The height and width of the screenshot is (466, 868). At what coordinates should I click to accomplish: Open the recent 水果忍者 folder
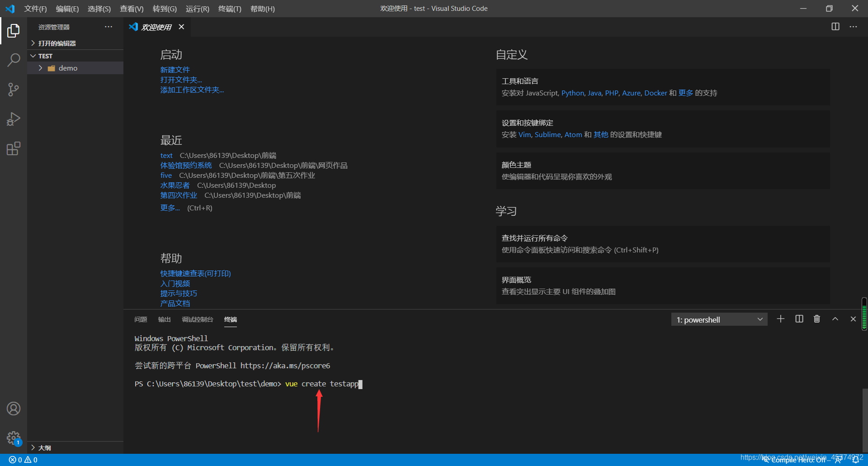[175, 185]
